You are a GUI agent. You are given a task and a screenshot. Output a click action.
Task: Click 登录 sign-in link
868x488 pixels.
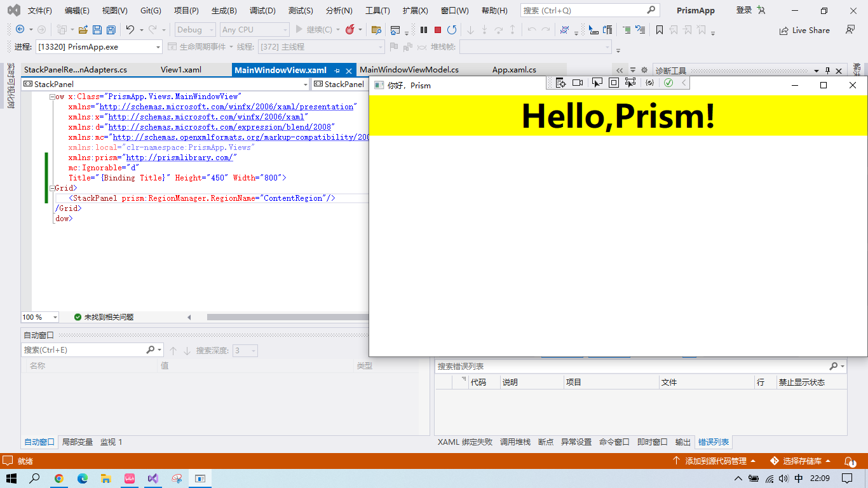(744, 10)
